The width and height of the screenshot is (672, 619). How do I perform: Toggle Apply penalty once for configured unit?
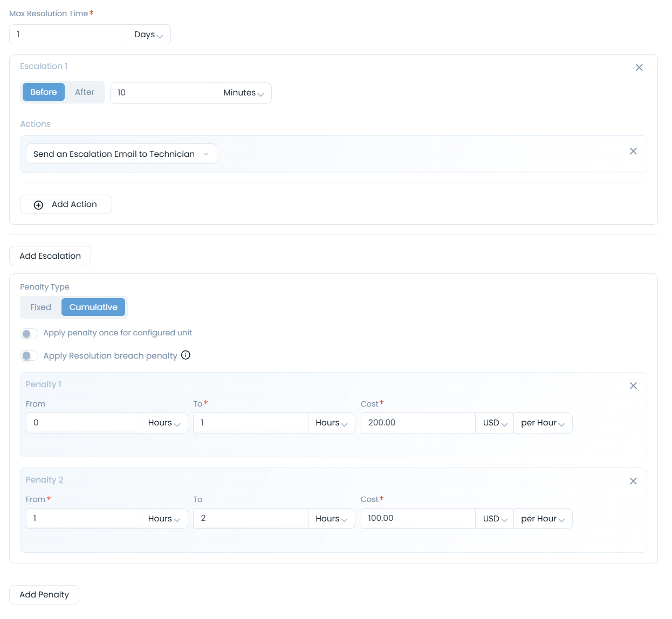(x=29, y=334)
